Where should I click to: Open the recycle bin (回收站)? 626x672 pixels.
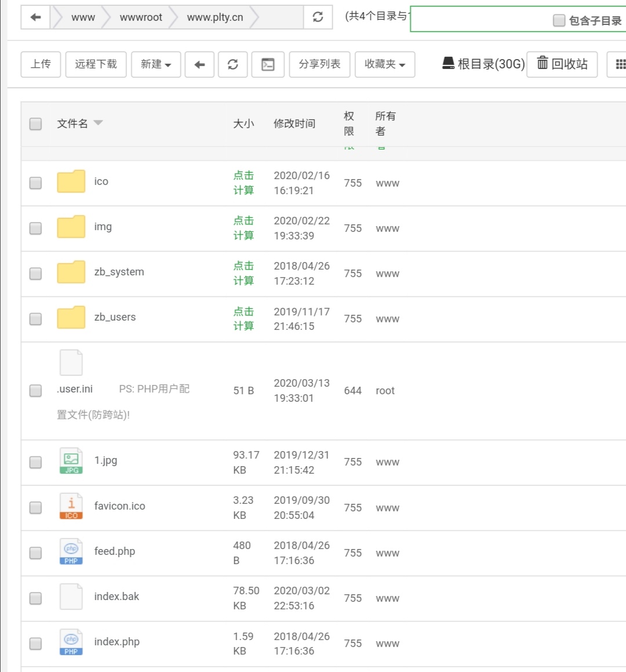[562, 64]
